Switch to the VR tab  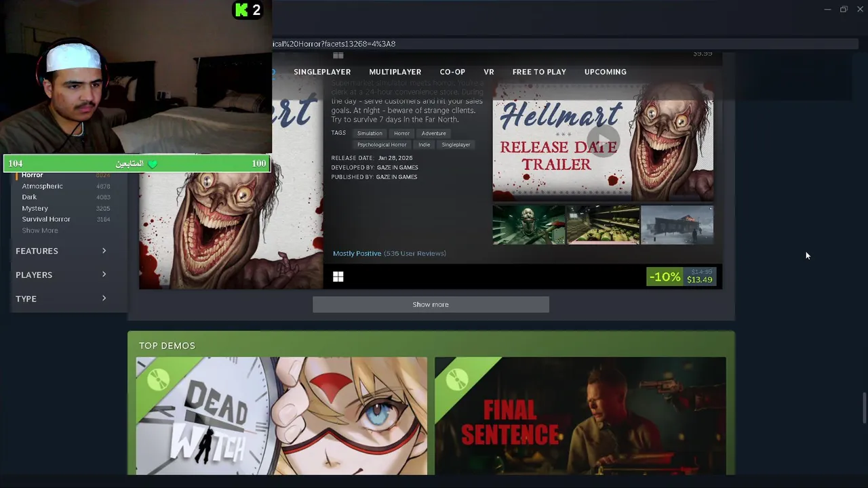489,72
